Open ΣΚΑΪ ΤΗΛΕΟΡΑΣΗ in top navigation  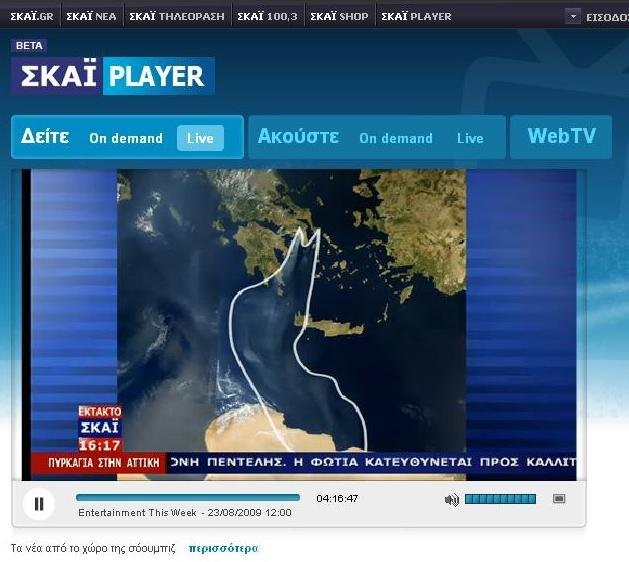click(x=176, y=16)
